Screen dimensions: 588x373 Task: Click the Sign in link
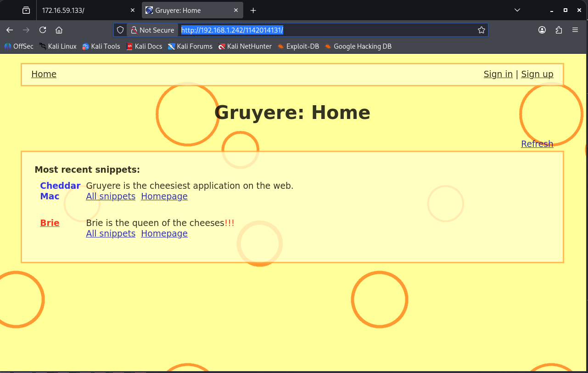tap(498, 74)
